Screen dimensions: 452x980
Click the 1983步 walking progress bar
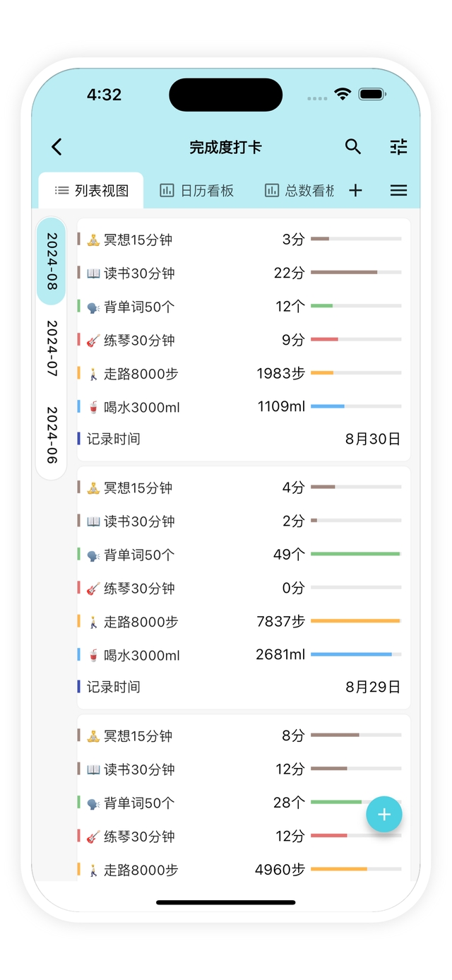click(x=356, y=372)
